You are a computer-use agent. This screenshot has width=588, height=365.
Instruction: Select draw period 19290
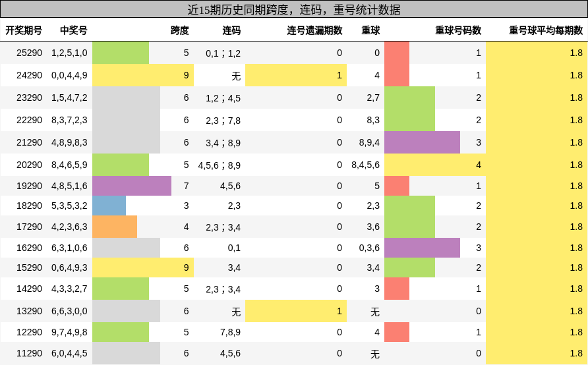click(29, 186)
